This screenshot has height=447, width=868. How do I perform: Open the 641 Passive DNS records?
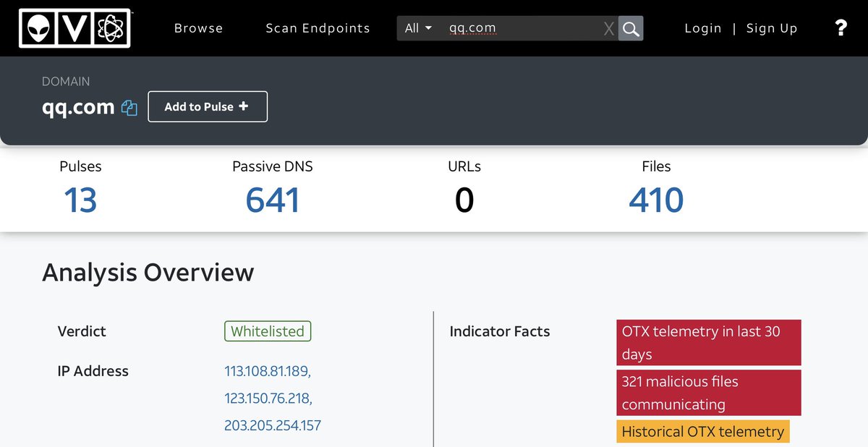272,200
